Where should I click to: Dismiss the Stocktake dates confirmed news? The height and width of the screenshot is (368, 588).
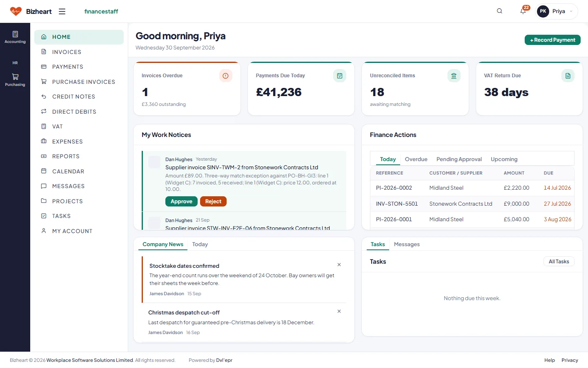pyautogui.click(x=339, y=265)
